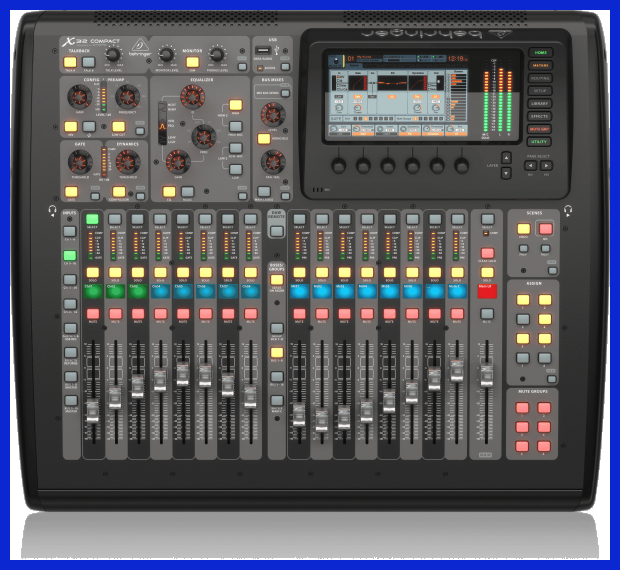
Task: Mute channel Ch03
Action: coord(138,314)
